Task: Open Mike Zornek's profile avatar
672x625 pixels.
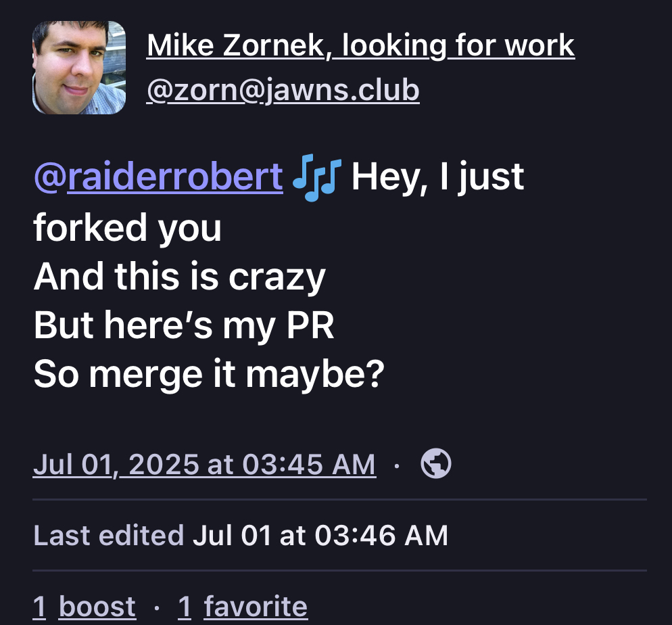Action: coord(79,67)
